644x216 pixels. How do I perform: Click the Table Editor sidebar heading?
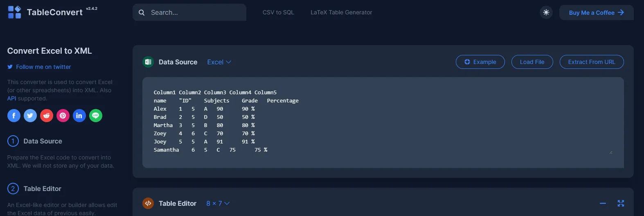(x=43, y=189)
